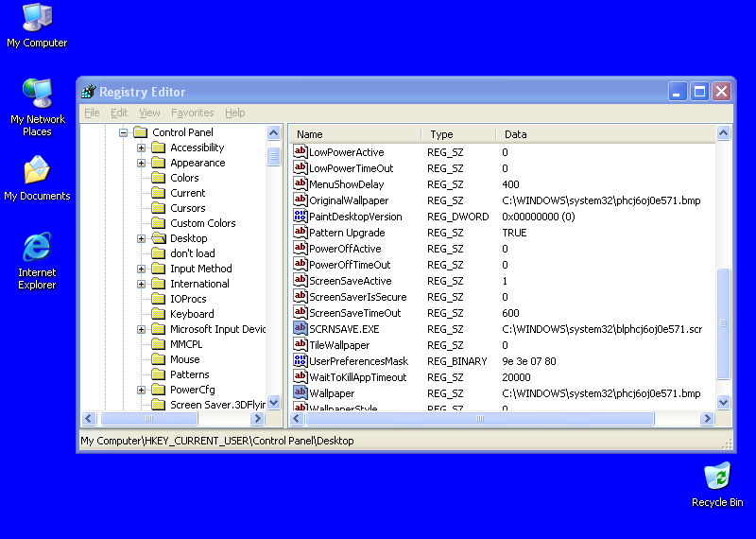Open the My Computer desktop icon

tap(37, 26)
